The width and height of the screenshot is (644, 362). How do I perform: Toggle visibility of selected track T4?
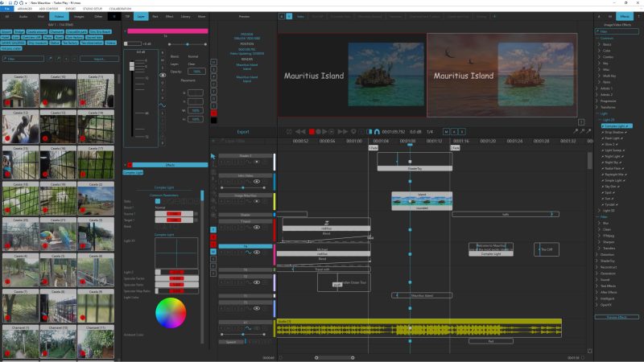(x=257, y=253)
